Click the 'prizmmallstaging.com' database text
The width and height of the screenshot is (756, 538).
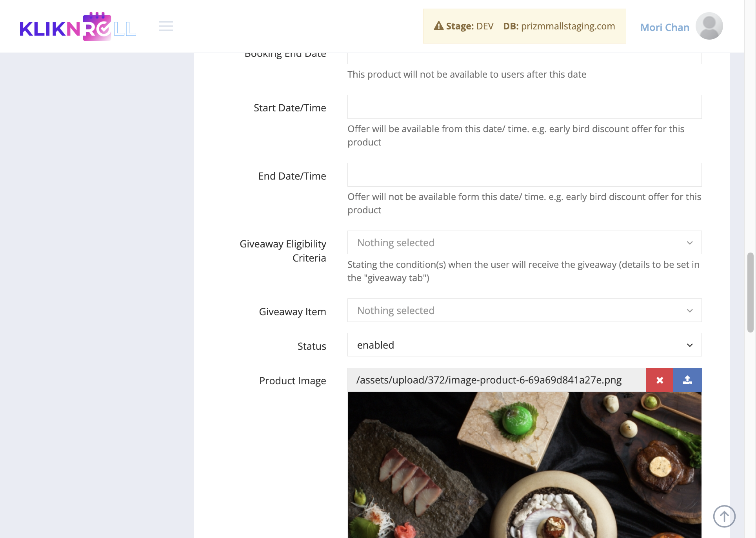568,26
